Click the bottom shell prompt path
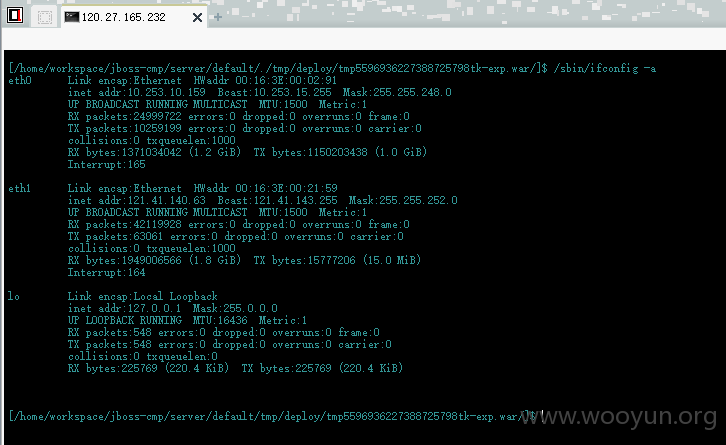This screenshot has height=445, width=726. pyautogui.click(x=271, y=416)
